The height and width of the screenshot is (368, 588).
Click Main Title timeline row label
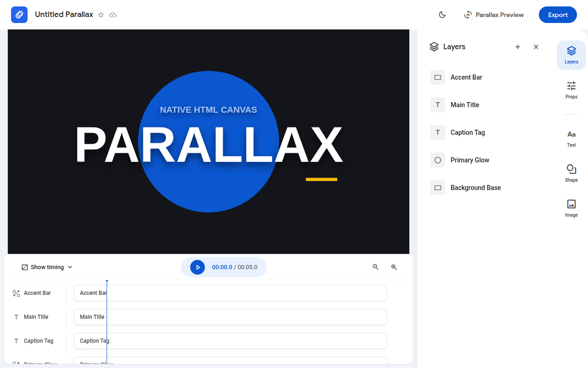[36, 317]
